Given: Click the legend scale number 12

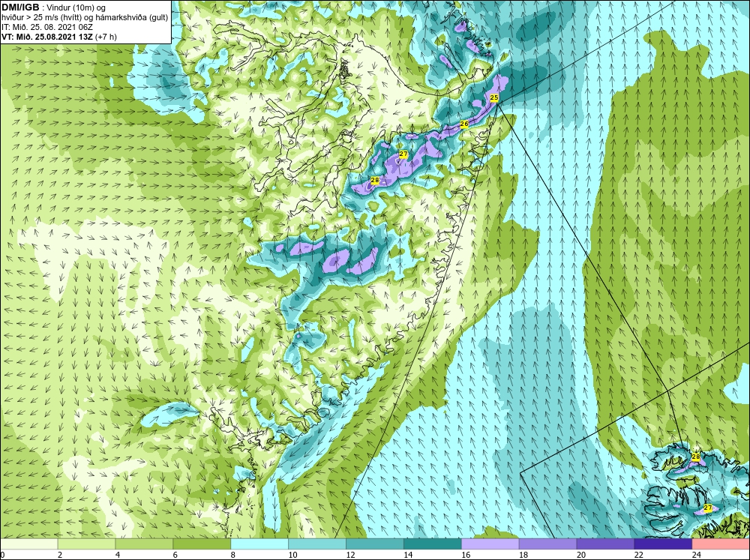Looking at the screenshot, I should click(350, 555).
